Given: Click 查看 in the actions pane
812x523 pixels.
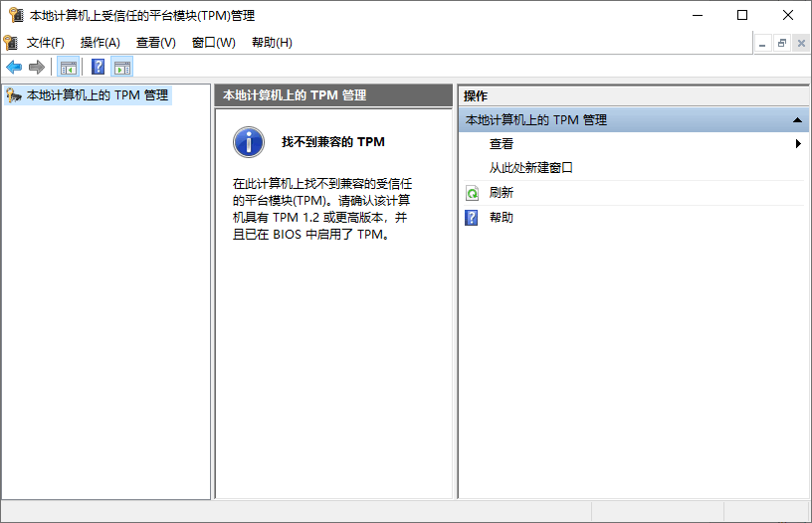Looking at the screenshot, I should click(502, 144).
